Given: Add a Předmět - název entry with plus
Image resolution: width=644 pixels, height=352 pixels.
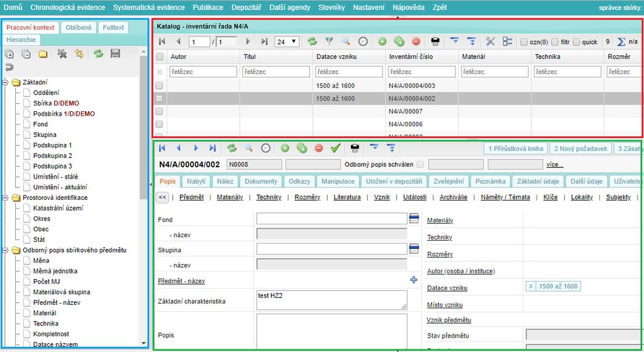Looking at the screenshot, I should click(414, 280).
